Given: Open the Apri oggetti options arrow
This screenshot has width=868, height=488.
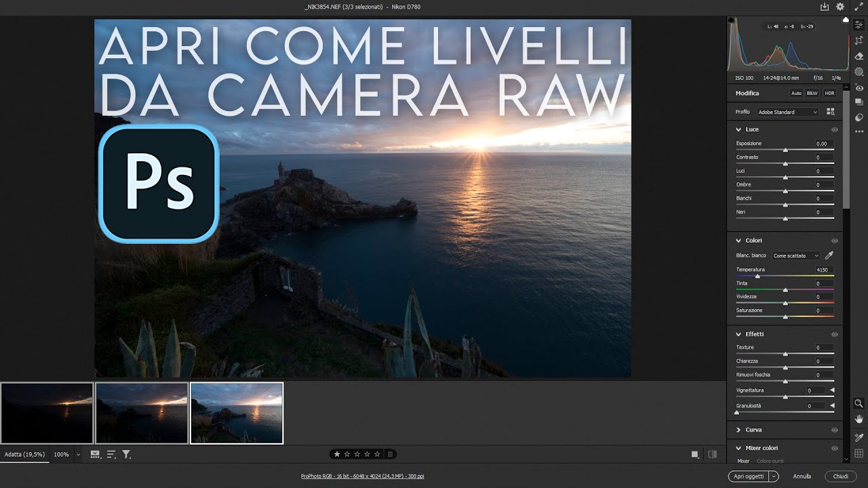Looking at the screenshot, I should click(774, 476).
